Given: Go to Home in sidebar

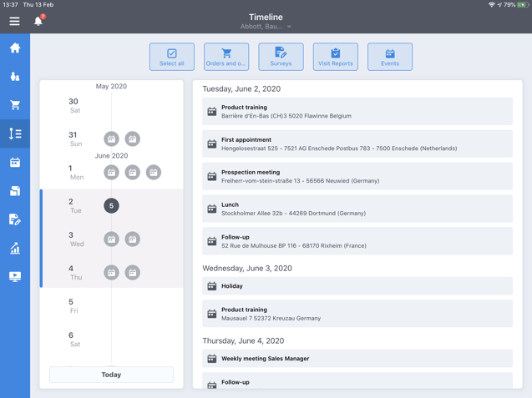Looking at the screenshot, I should click(x=15, y=48).
